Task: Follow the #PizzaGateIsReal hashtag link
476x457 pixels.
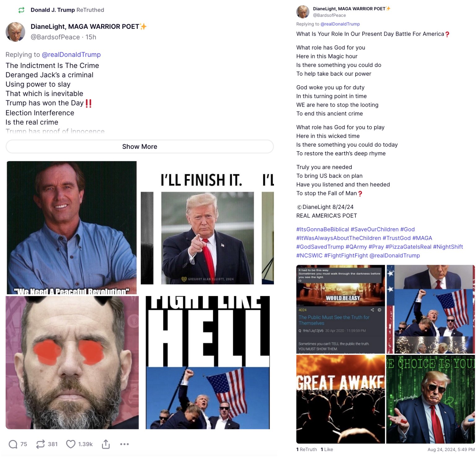Action: [408, 247]
